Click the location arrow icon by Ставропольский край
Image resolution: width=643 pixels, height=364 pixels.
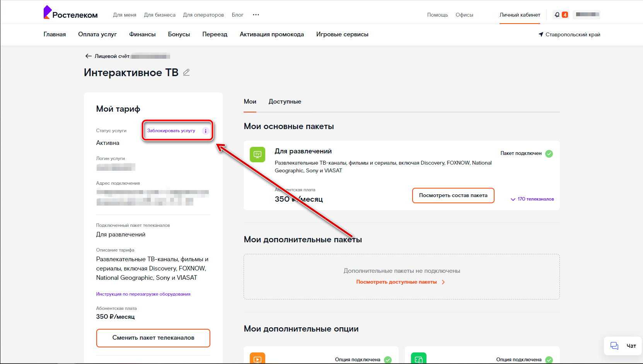pos(541,34)
